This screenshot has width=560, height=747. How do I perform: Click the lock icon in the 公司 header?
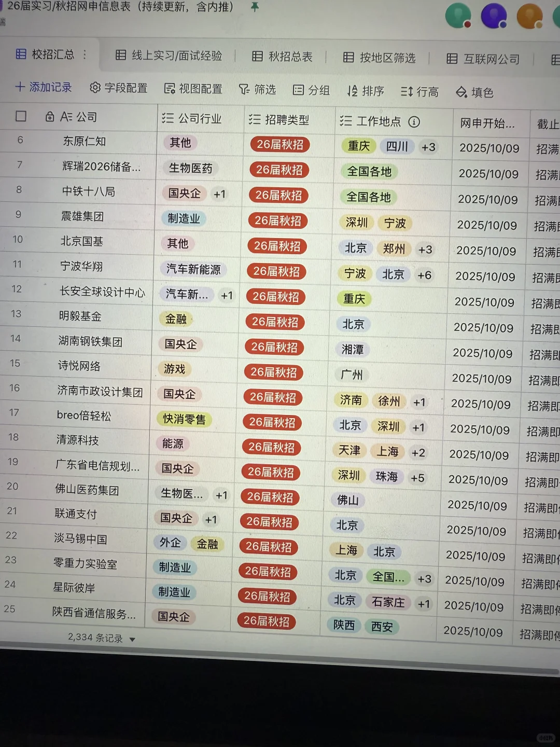coord(50,117)
